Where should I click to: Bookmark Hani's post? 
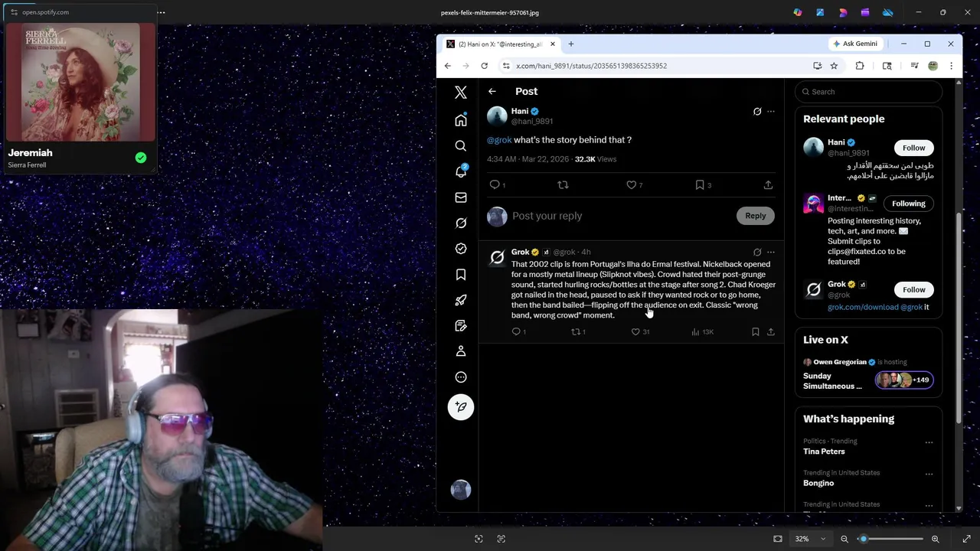pos(702,184)
